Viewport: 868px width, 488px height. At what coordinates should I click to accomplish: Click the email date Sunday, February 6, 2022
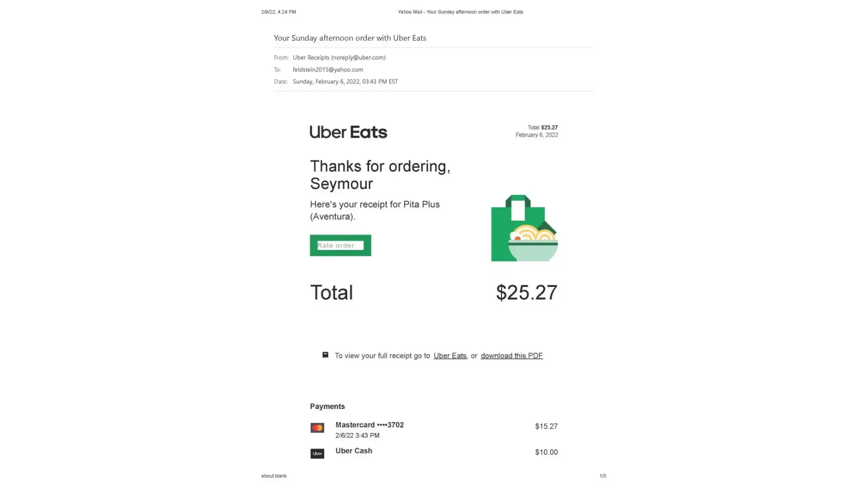tap(345, 81)
